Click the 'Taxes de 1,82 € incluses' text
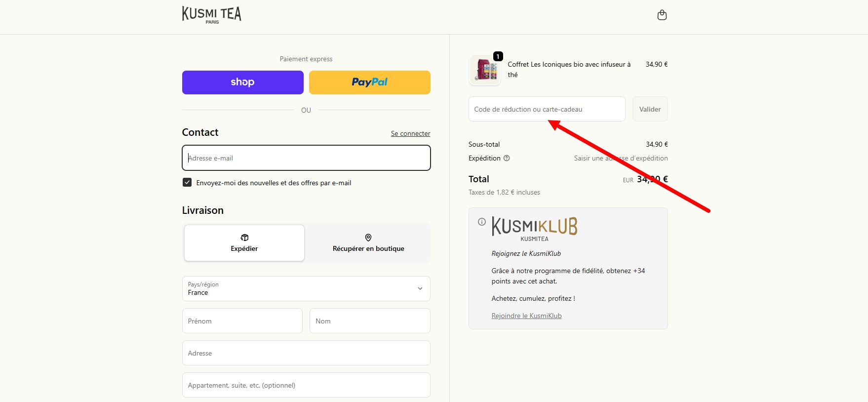The height and width of the screenshot is (402, 868). click(504, 192)
